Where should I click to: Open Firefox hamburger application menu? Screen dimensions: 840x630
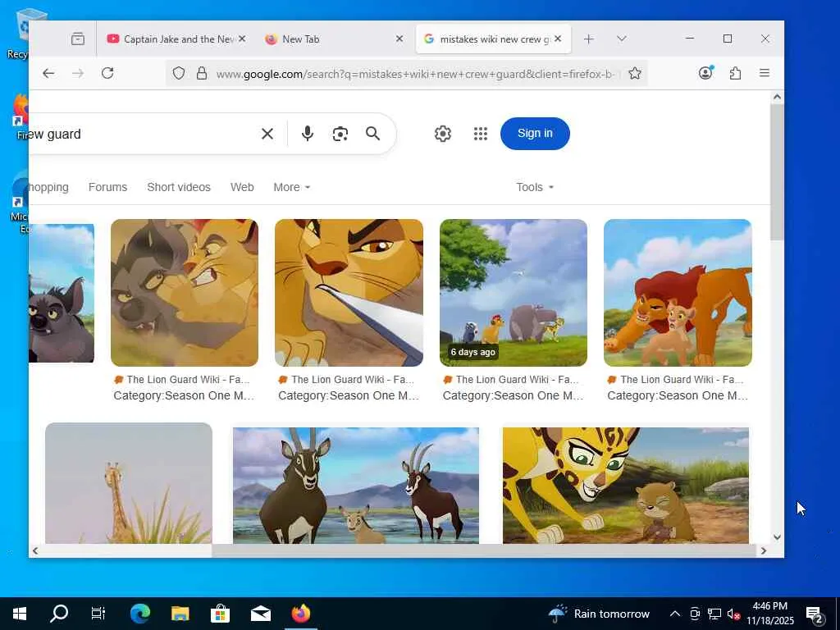[765, 73]
